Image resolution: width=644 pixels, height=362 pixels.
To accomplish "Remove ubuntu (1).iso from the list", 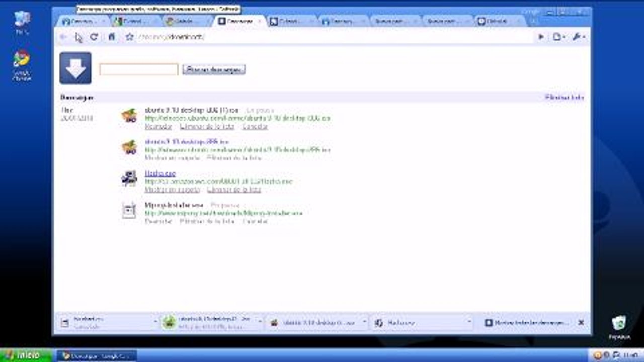I will [x=207, y=127].
